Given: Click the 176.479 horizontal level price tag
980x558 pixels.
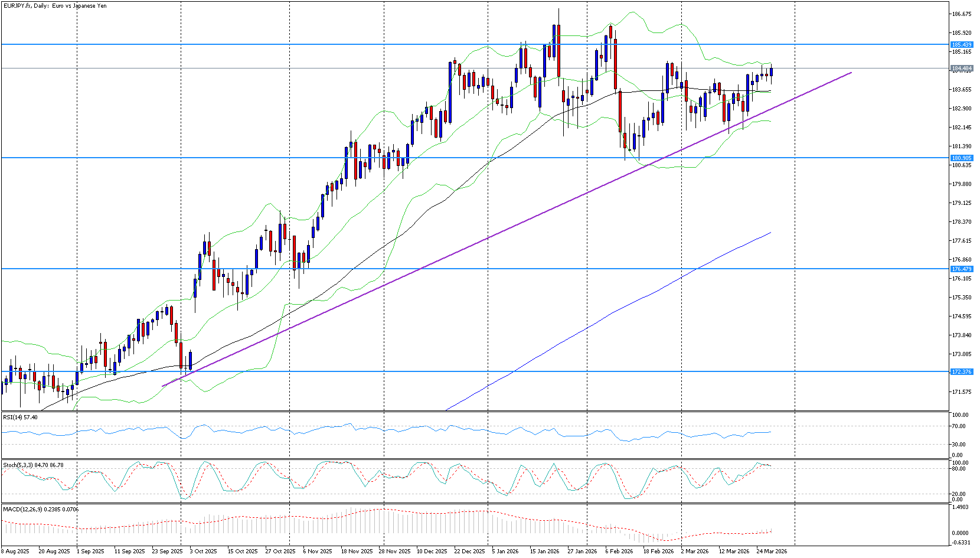Looking at the screenshot, I should point(961,269).
